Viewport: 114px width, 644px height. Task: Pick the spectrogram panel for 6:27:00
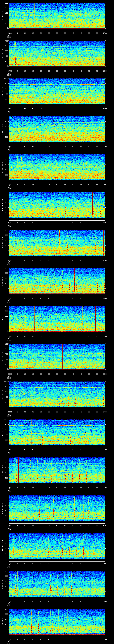click(x=57, y=432)
